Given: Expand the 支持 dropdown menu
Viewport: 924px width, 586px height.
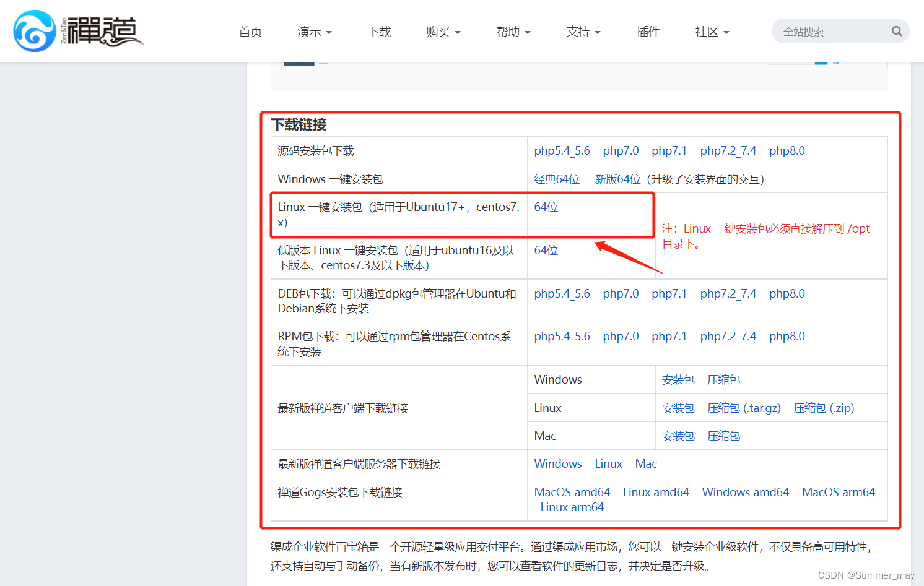Looking at the screenshot, I should click(x=583, y=32).
